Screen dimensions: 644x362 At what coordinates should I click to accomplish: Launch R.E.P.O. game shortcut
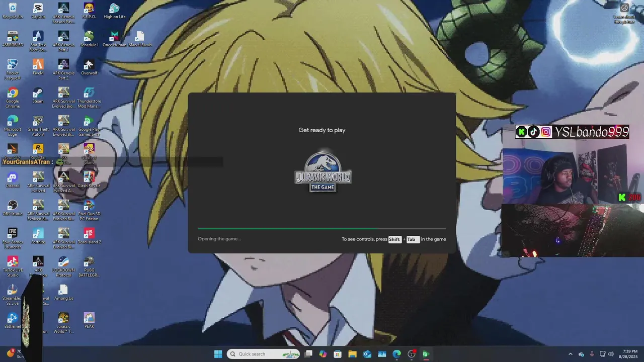(89, 11)
